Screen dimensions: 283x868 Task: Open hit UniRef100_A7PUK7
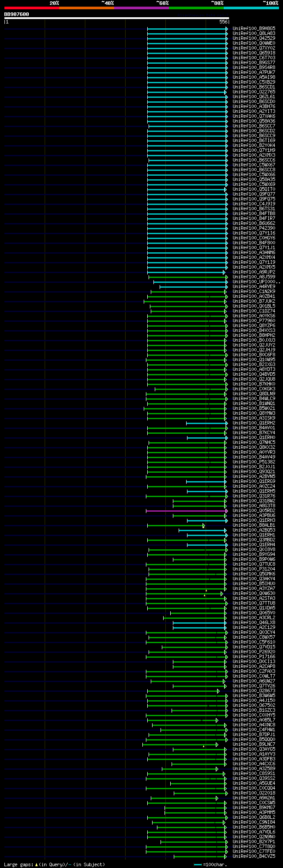tap(254, 72)
